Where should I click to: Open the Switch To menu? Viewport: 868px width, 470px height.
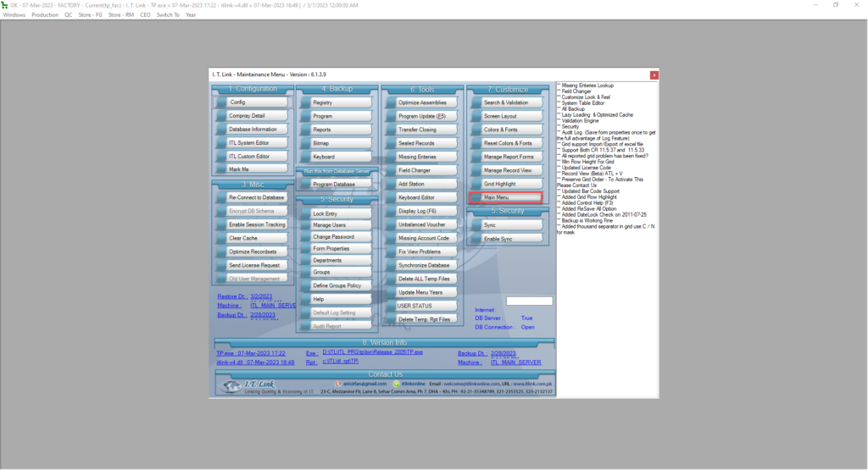pyautogui.click(x=168, y=14)
